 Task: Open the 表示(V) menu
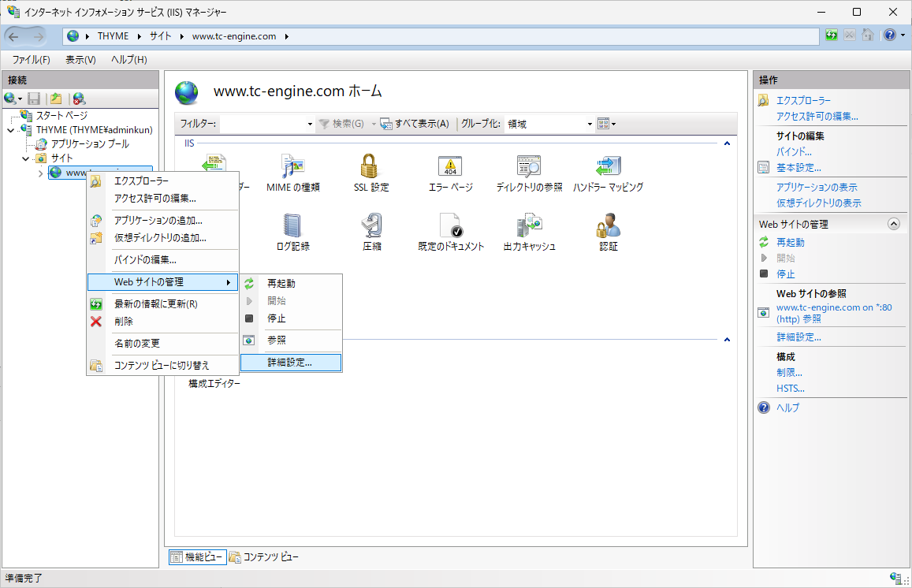pyautogui.click(x=80, y=59)
